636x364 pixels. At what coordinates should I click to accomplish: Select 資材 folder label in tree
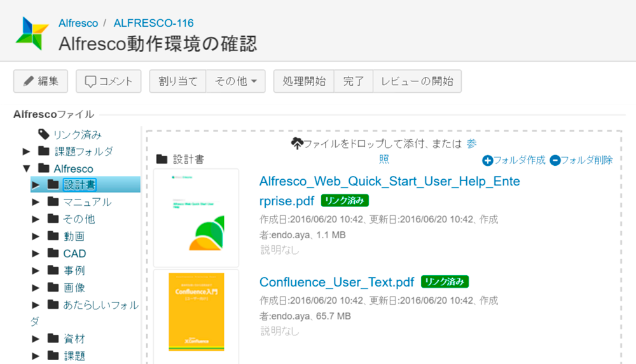click(x=74, y=339)
